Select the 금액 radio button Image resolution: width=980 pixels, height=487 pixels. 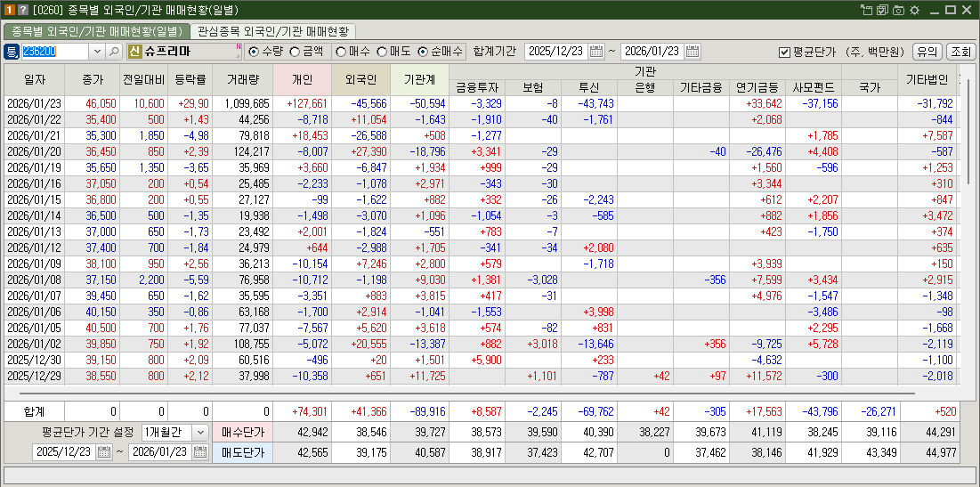[x=295, y=52]
